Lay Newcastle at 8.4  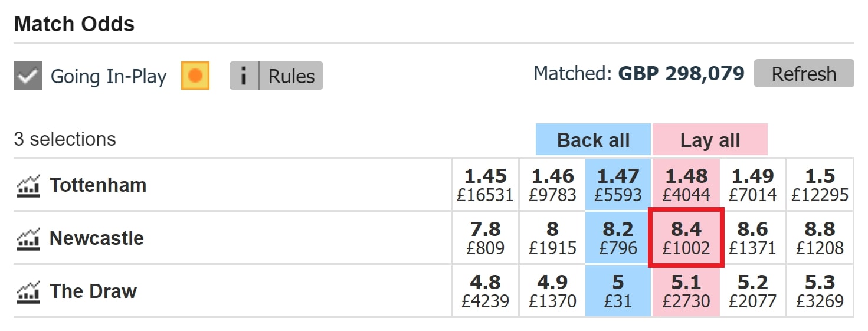coord(685,238)
